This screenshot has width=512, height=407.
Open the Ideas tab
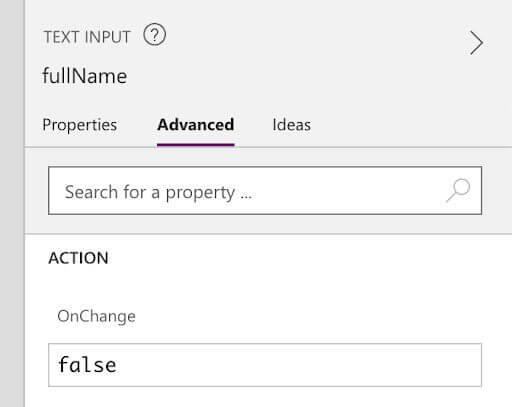click(x=291, y=125)
